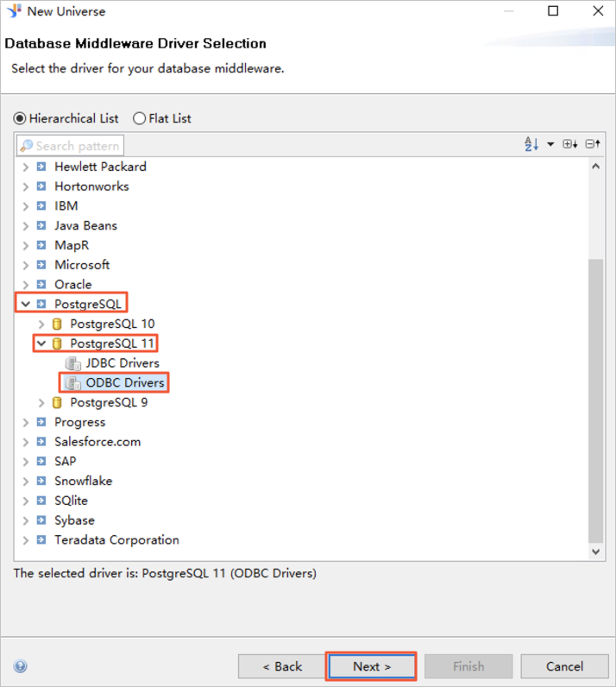Click the Sybase vendor icon
Viewport: 616px width, 687px height.
(x=41, y=520)
